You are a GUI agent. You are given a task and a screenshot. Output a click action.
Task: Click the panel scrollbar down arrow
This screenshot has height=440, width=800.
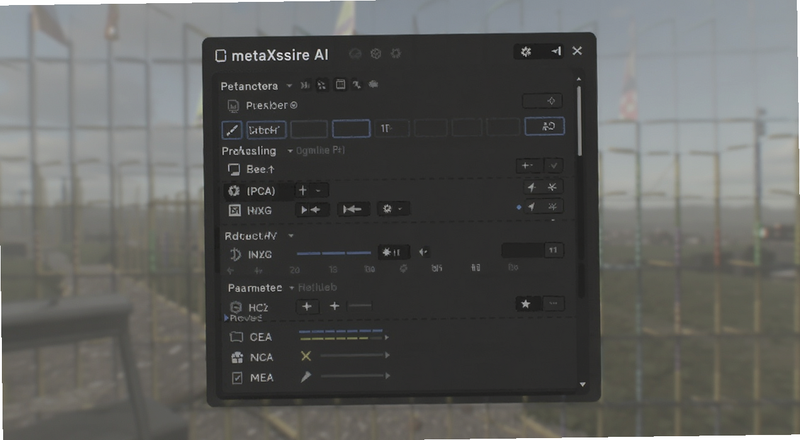click(583, 384)
